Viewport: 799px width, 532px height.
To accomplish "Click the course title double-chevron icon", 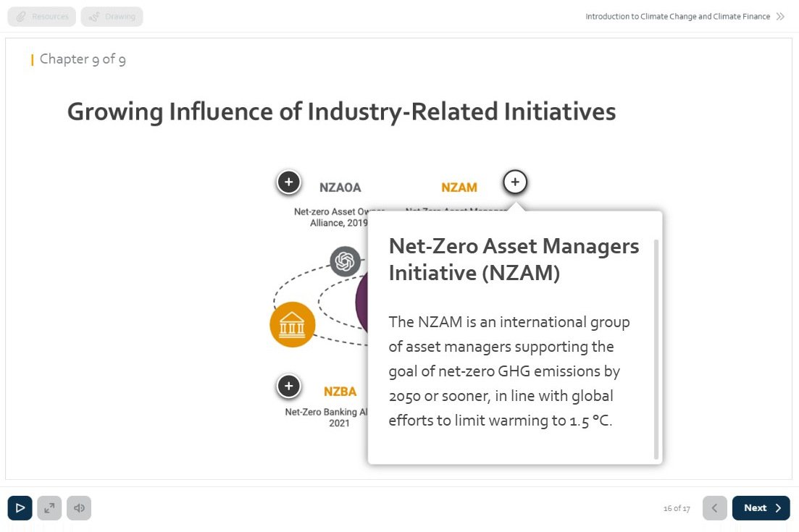I will [780, 17].
